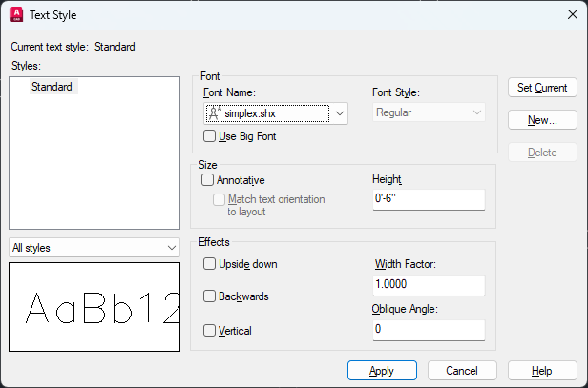Click the SHX font icon beside simplex.shx
This screenshot has width=588, height=388.
(215, 113)
